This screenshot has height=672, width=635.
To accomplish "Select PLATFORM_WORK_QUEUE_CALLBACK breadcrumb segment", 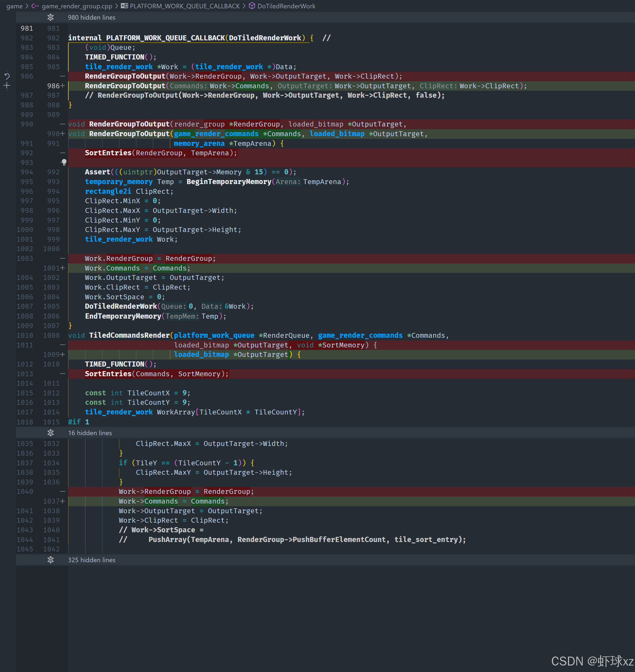I will click(x=185, y=6).
